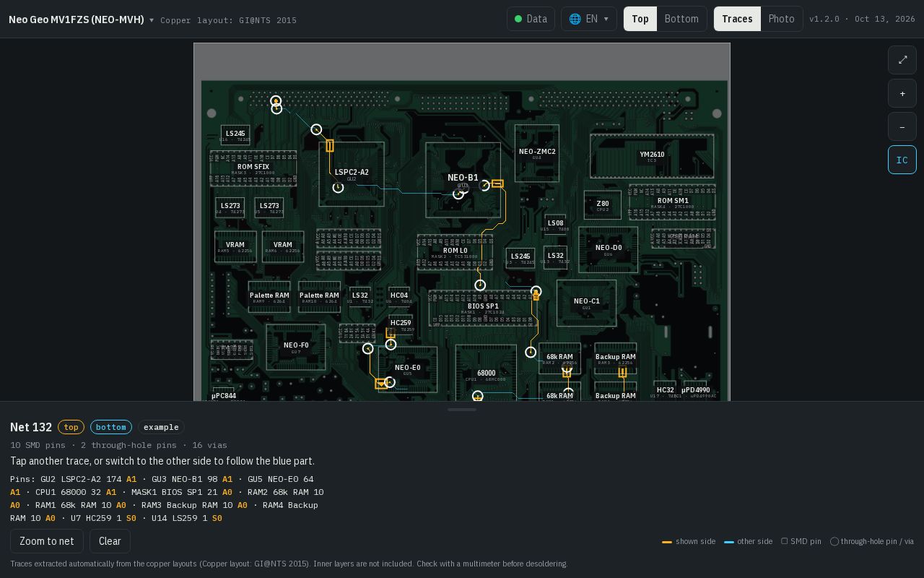
Task: Open the board selector dropdown arrow by the title
Action: [152, 20]
